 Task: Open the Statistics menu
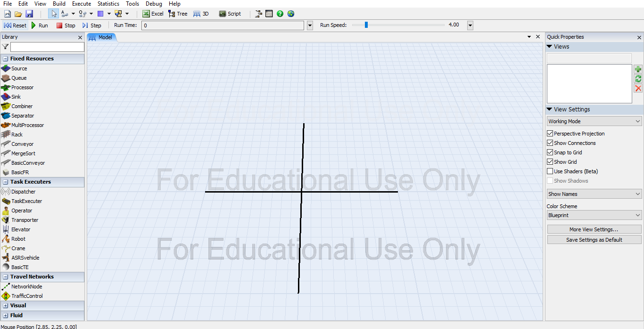click(108, 4)
